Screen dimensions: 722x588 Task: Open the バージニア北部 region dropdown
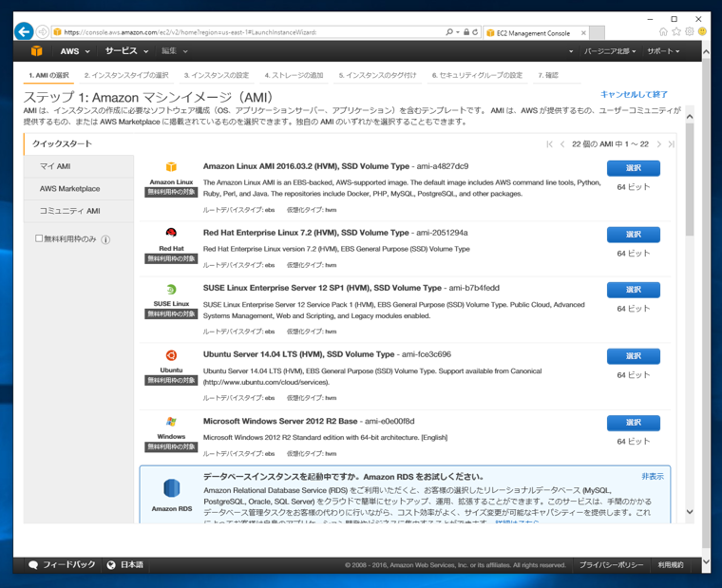[x=610, y=51]
